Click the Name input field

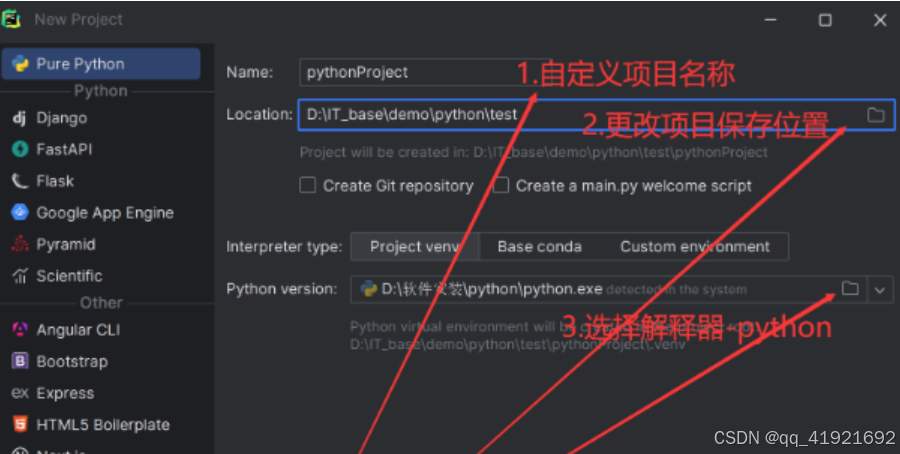(597, 72)
